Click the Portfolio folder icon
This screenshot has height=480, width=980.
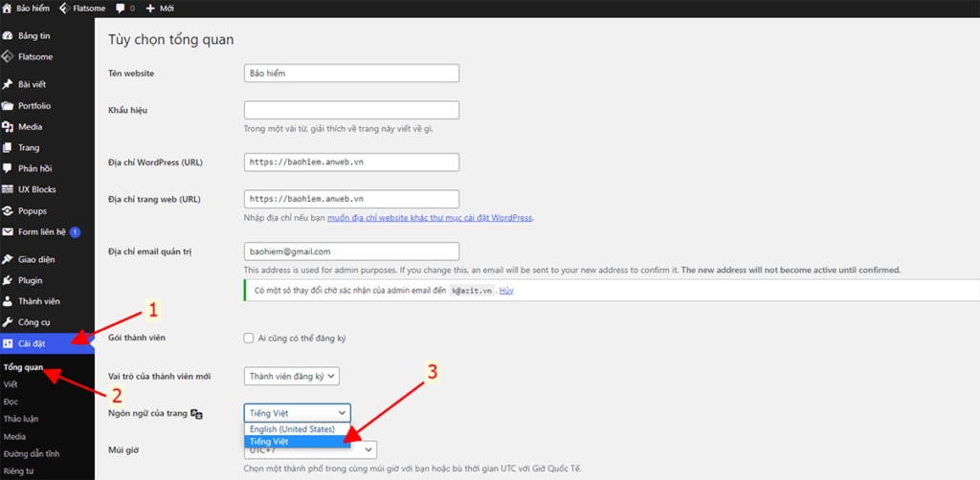[8, 105]
